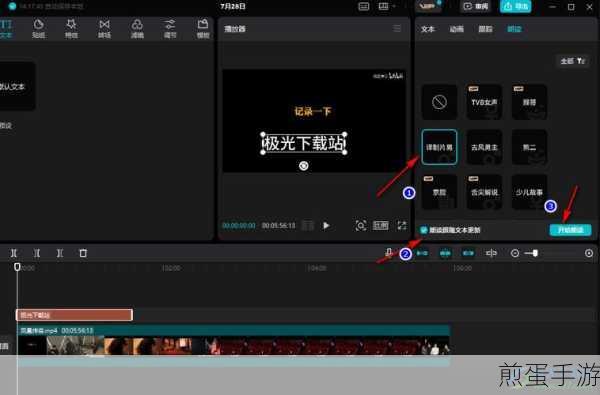Switch to the 跟踪 tab in right panel
600x395 pixels.
[485, 29]
